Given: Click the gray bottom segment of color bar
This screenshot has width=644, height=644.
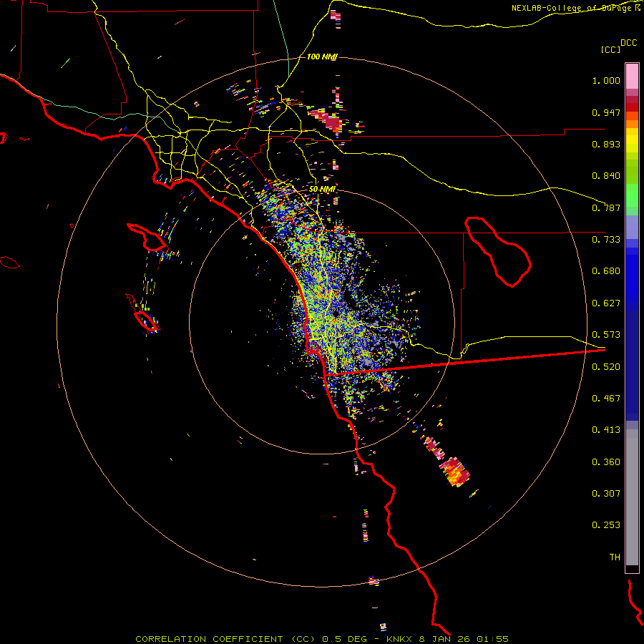Looking at the screenshot, I should pyautogui.click(x=632, y=497).
